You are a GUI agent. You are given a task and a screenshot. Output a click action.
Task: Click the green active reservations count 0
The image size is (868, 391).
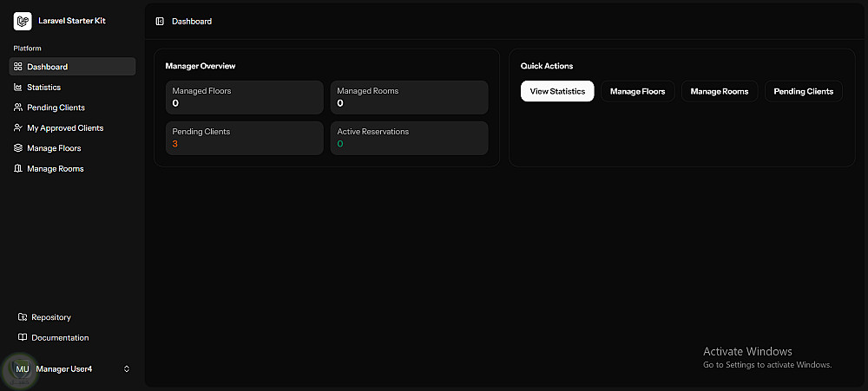coord(340,144)
